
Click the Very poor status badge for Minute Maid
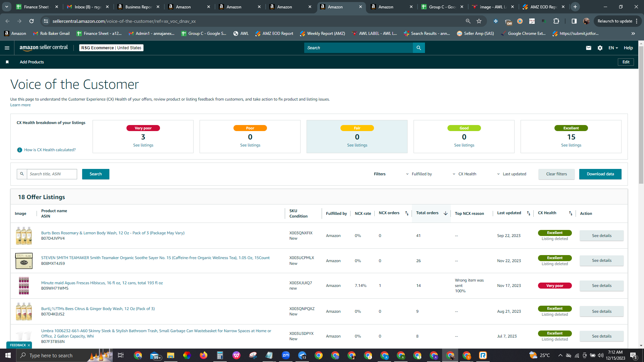555,286
